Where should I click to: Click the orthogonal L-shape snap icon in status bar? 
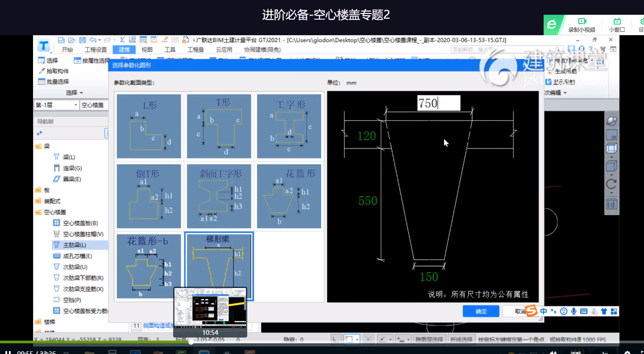click(337, 340)
